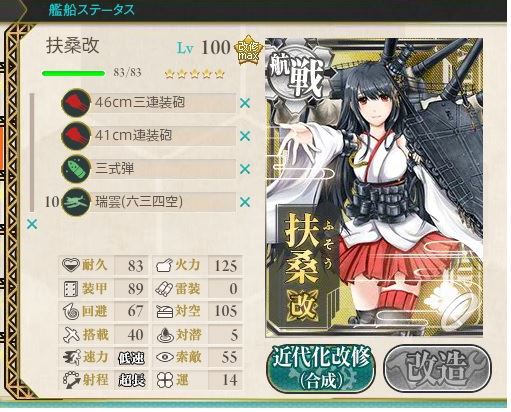Click the 改修max gold star badge

(x=248, y=50)
